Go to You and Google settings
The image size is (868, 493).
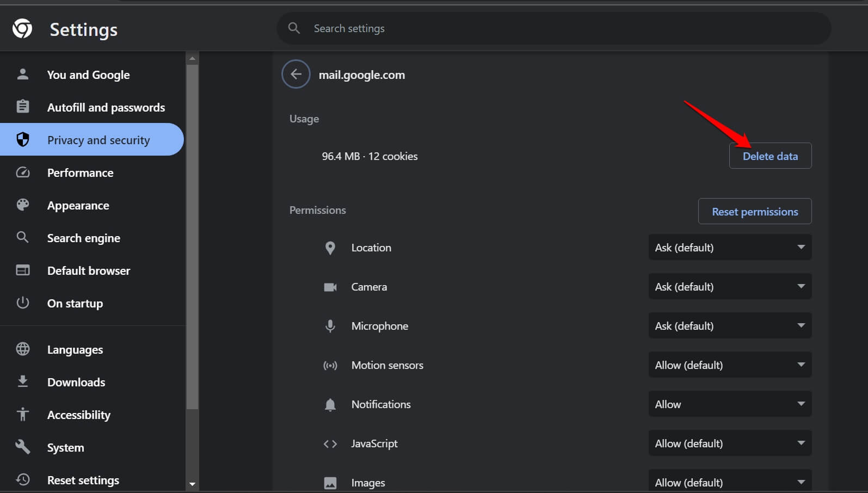88,75
